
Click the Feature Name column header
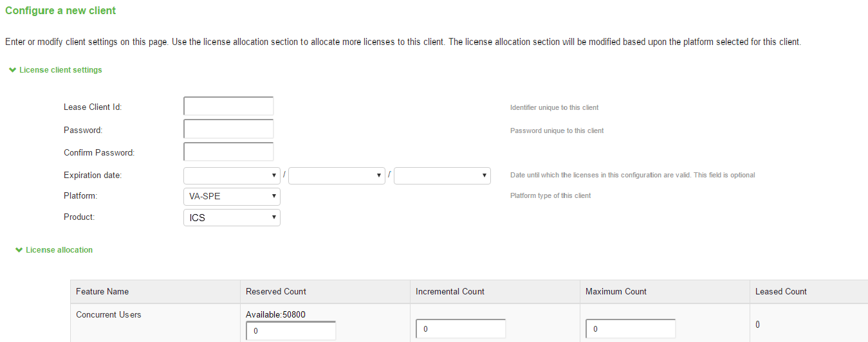102,292
